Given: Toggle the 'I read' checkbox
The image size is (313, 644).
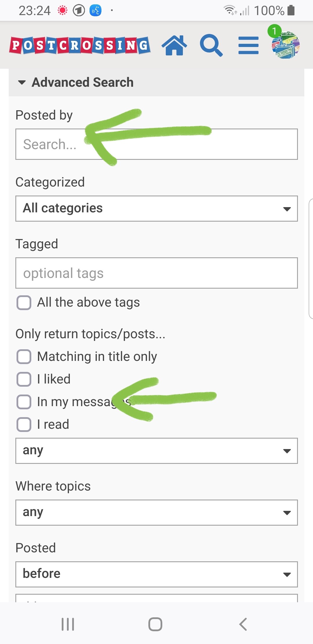Looking at the screenshot, I should click(x=24, y=424).
